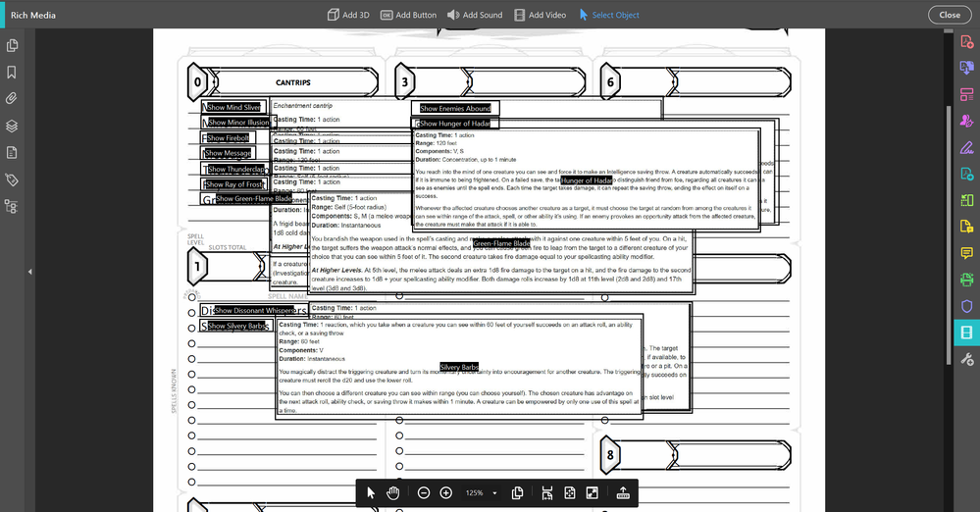Screen dimensions: 980x512
Task: Expand the collapsed left navigation pane
Action: pos(29,272)
